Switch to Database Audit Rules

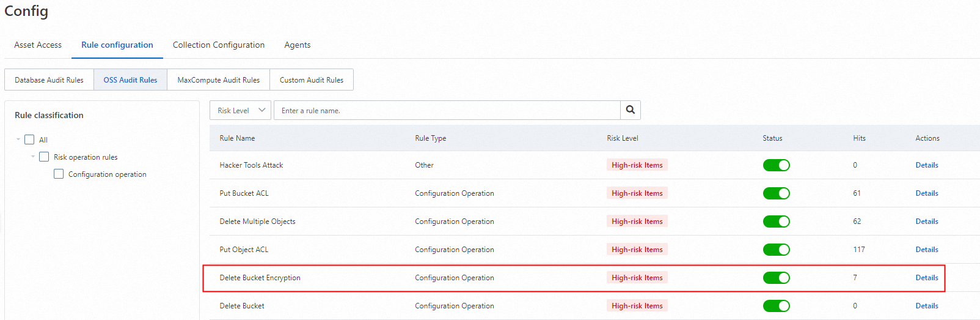[x=49, y=80]
